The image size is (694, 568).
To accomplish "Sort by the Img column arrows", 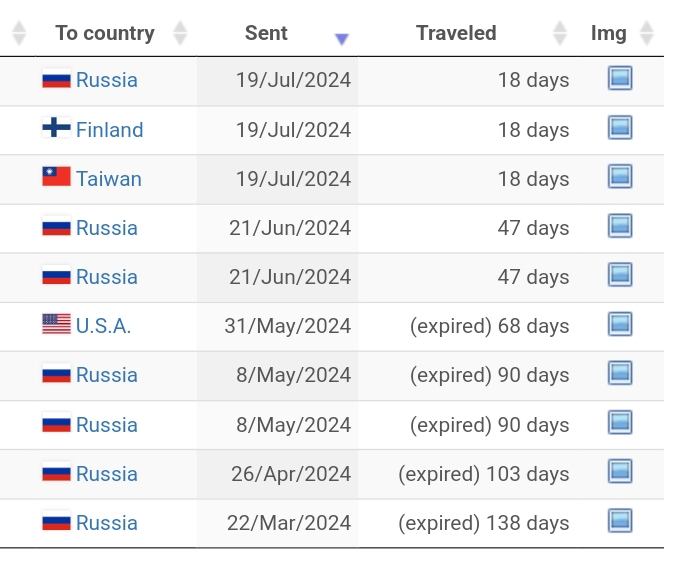I will [x=647, y=33].
